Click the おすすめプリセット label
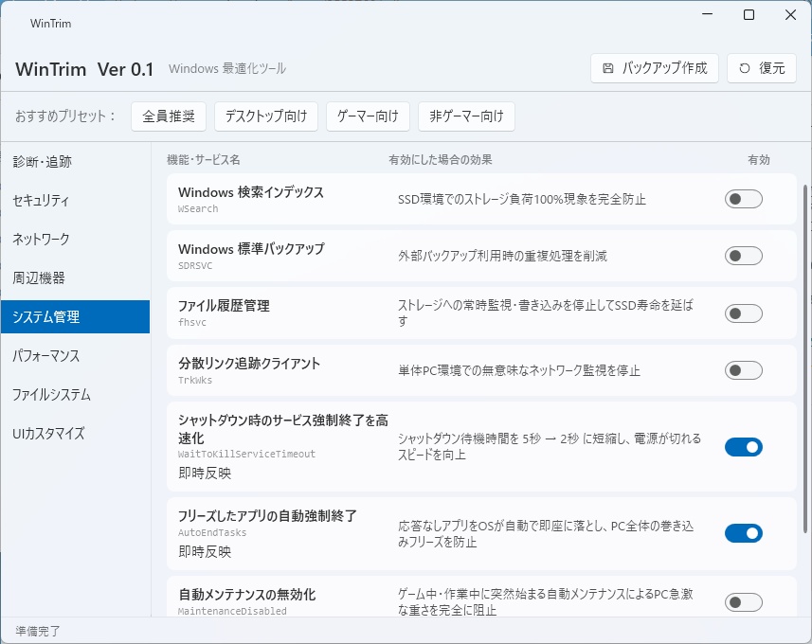 64,116
